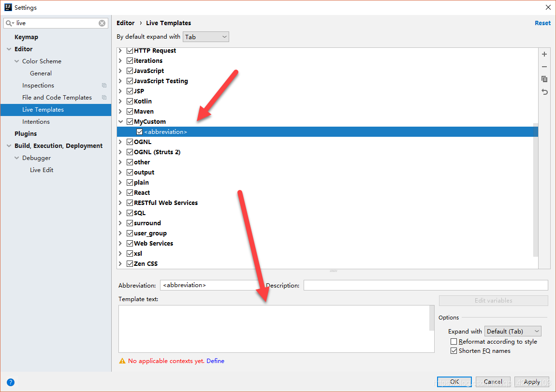Select Inspections in settings tree
The height and width of the screenshot is (392, 556).
[38, 86]
